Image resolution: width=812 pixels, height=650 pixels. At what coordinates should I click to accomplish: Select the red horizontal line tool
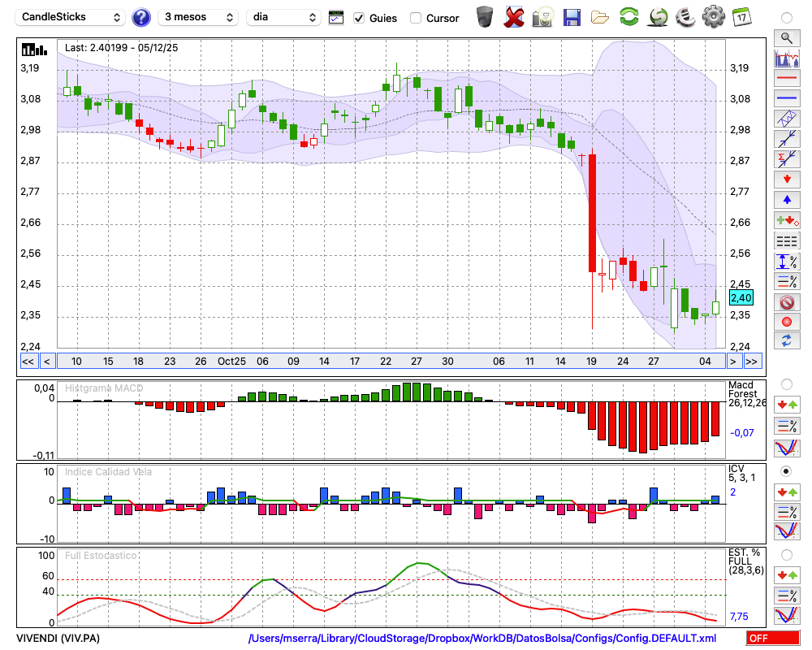coord(786,79)
